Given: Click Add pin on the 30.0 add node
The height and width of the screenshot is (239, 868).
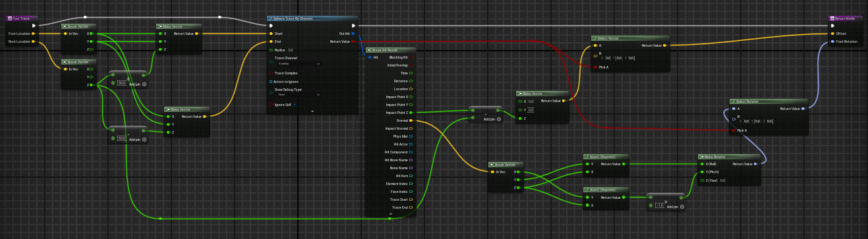Looking at the screenshot, I should tap(137, 84).
